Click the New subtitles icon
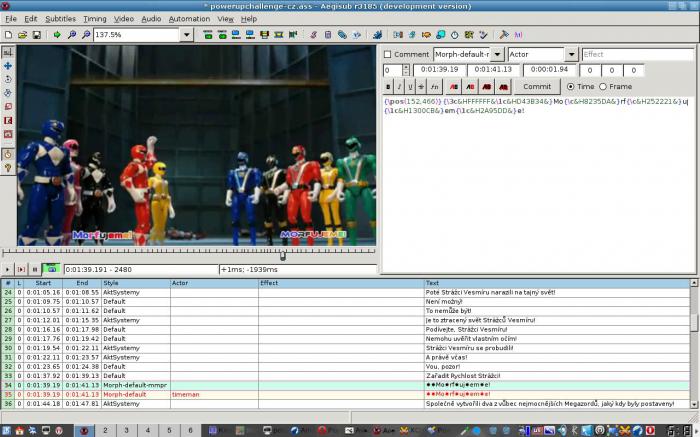 [x=8, y=35]
